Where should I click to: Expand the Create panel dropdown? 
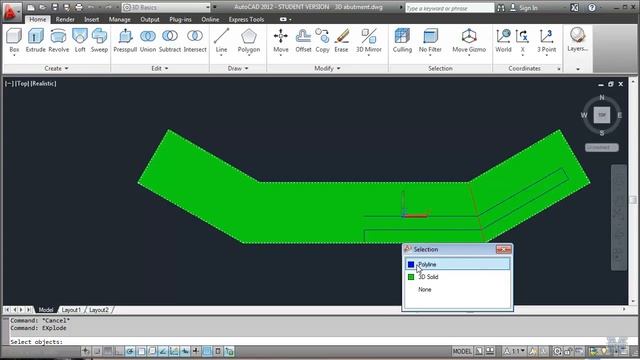[56, 69]
